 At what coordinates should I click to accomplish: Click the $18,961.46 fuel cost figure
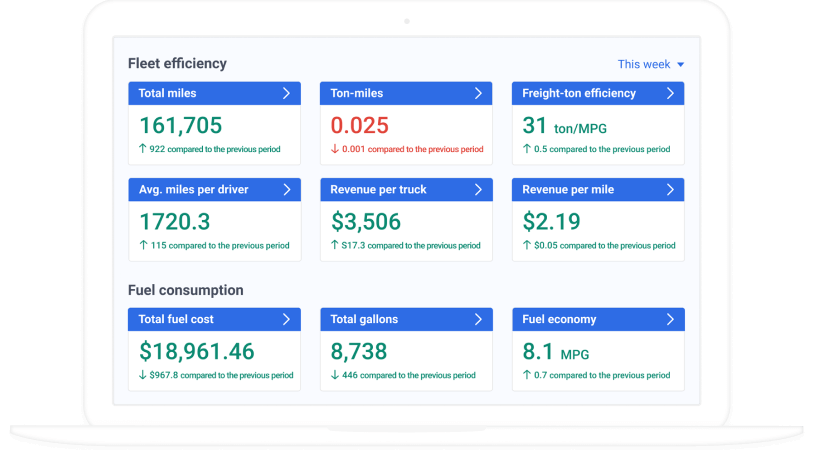[197, 351]
